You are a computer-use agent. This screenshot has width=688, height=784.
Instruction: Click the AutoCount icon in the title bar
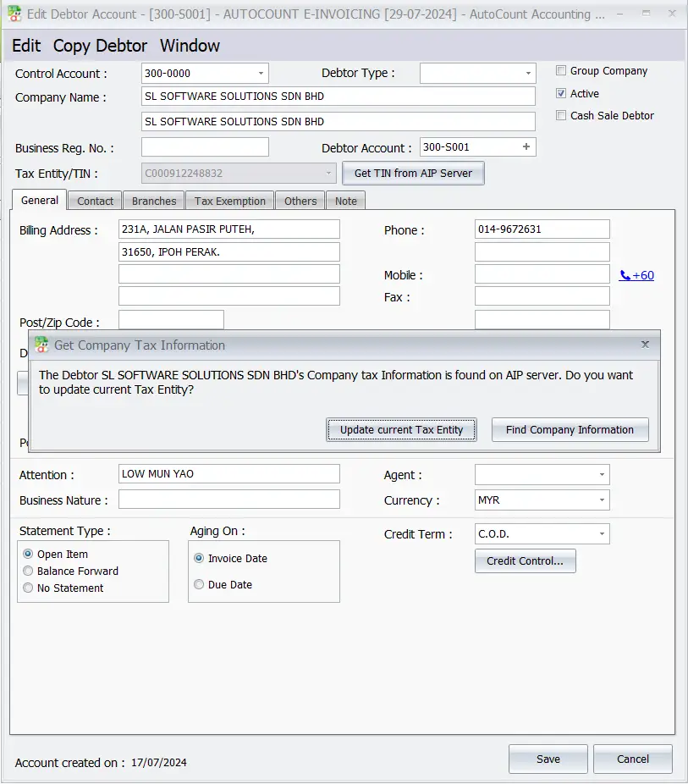[14, 14]
